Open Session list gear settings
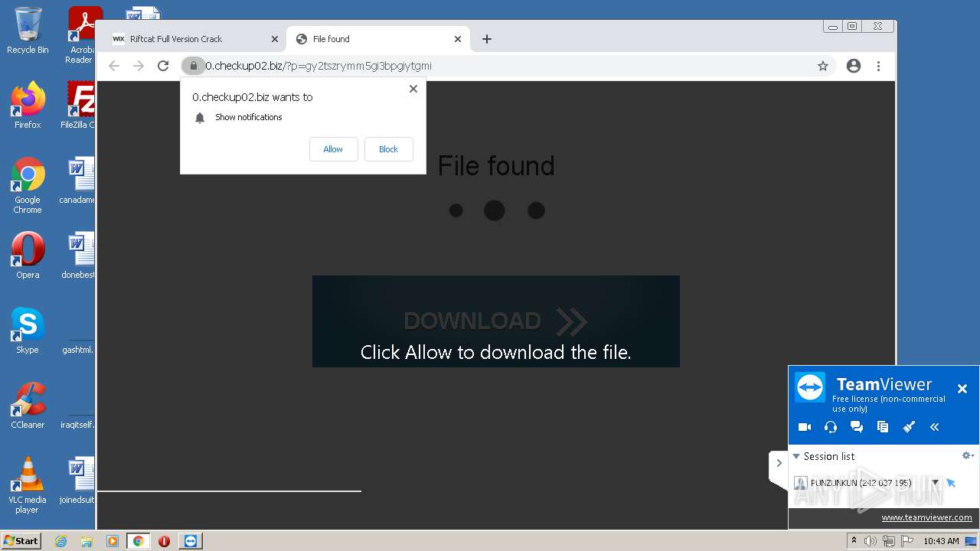Viewport: 980px width, 551px height. 968,455
